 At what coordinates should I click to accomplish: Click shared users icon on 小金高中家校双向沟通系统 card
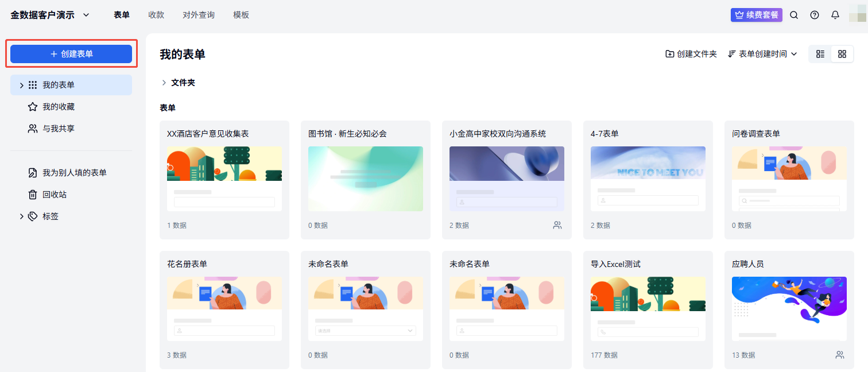(557, 226)
